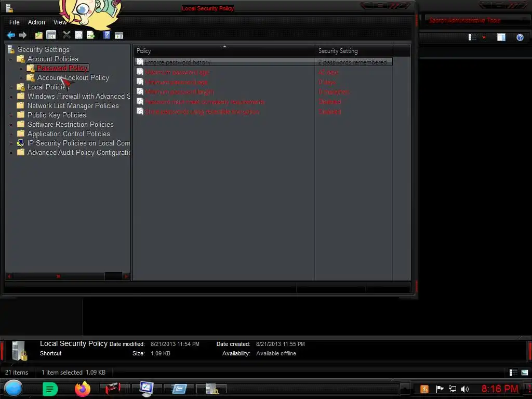532x399 pixels.
Task: Select Password Policy in the tree
Action: point(62,68)
